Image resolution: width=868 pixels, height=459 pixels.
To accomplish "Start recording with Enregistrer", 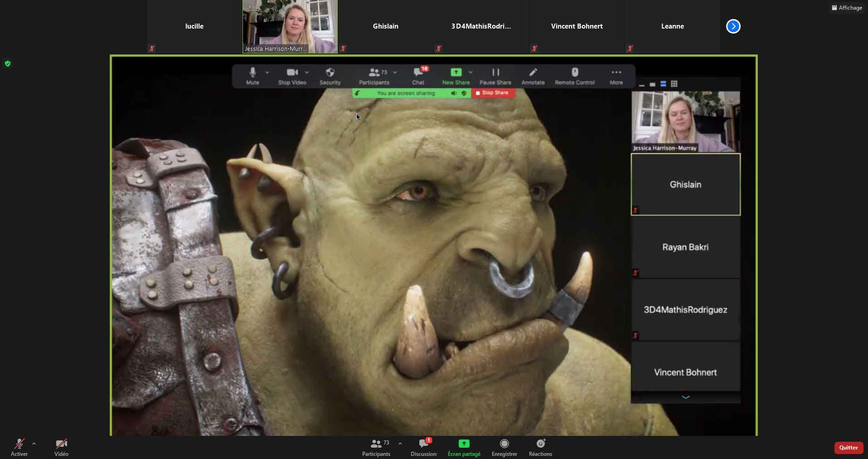I will 504,447.
